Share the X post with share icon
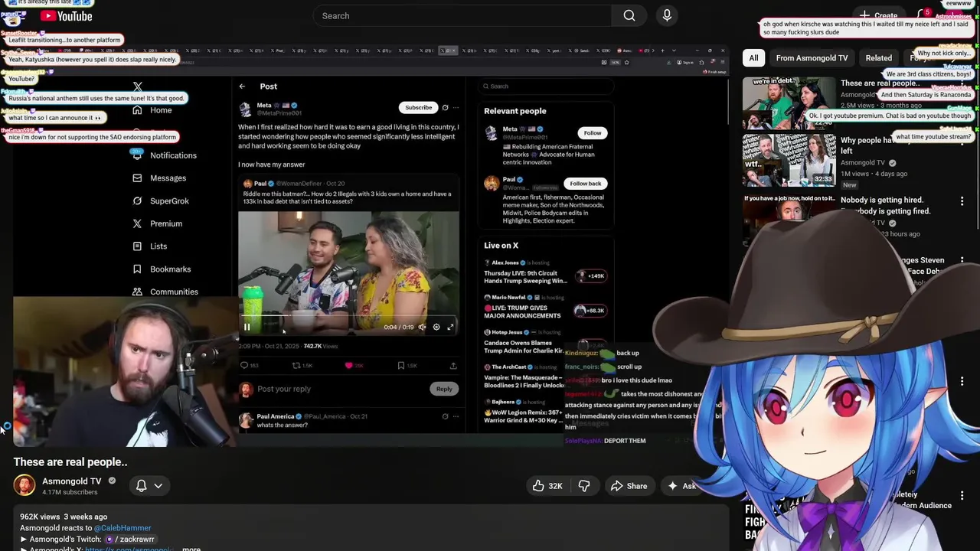The image size is (980, 551). click(453, 366)
